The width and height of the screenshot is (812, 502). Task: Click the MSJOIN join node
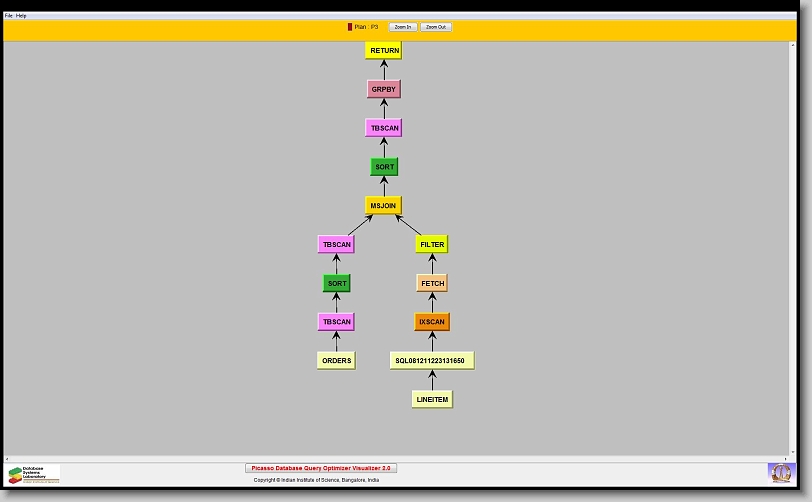click(x=384, y=205)
